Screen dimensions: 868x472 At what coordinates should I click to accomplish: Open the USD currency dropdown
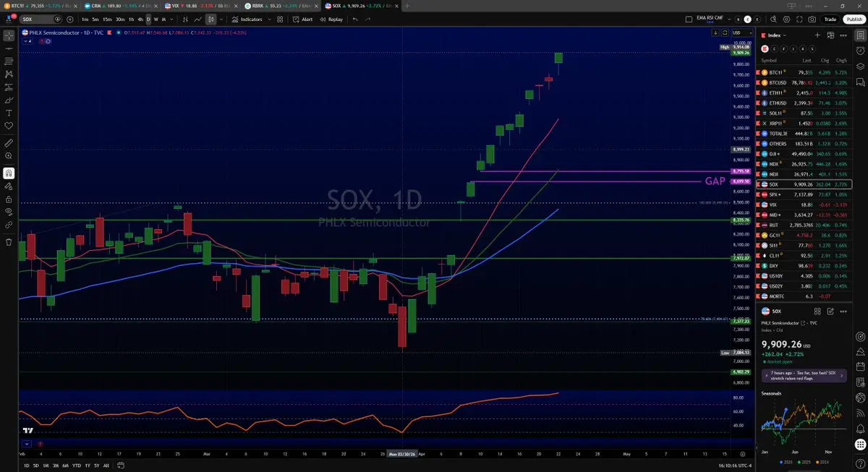coord(742,32)
